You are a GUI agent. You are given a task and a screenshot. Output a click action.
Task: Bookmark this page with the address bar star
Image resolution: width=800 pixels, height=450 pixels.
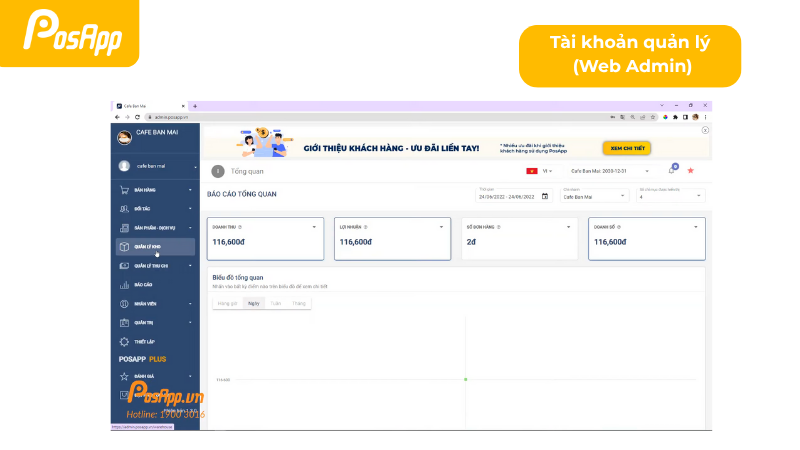click(653, 117)
